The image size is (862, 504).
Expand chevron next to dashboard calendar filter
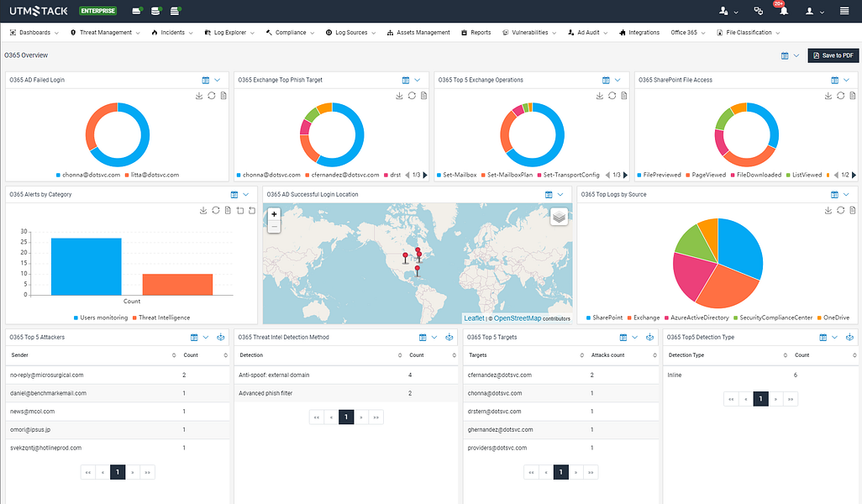click(796, 55)
